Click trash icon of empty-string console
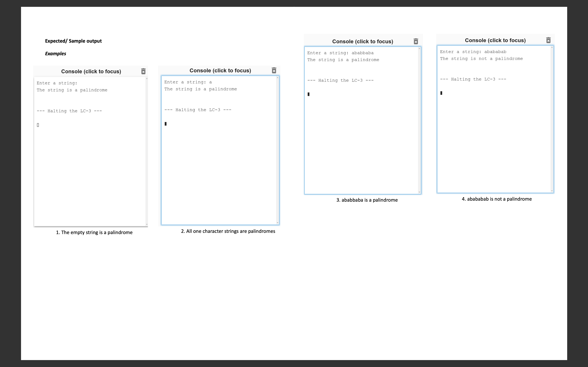 tap(143, 71)
